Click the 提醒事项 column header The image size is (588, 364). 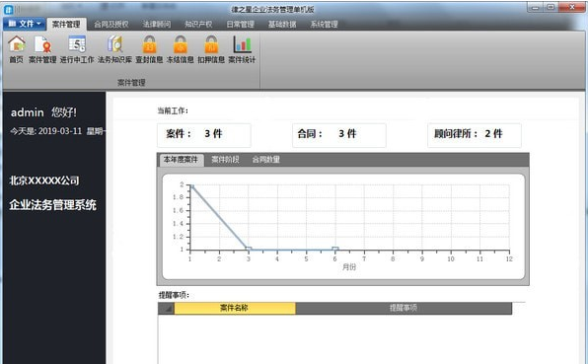404,308
